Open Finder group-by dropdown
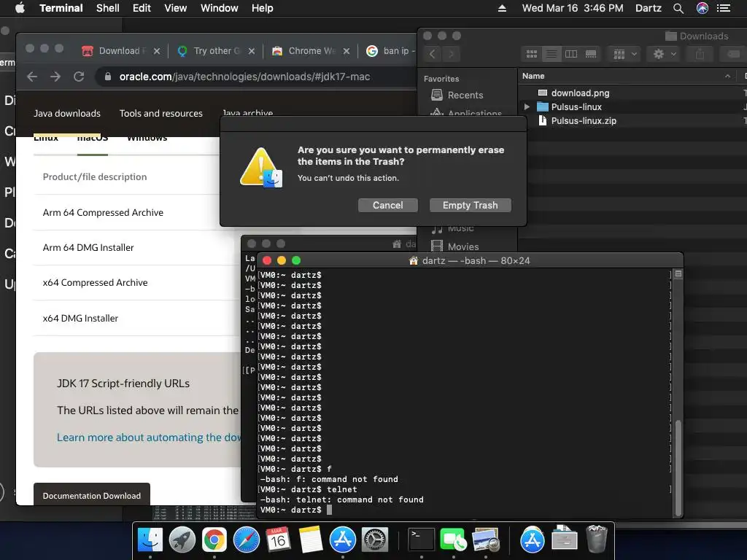The image size is (747, 560). coord(625,54)
